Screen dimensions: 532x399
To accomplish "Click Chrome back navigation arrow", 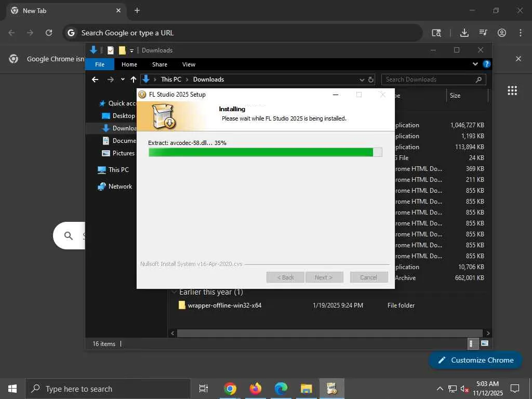I will click(x=11, y=33).
